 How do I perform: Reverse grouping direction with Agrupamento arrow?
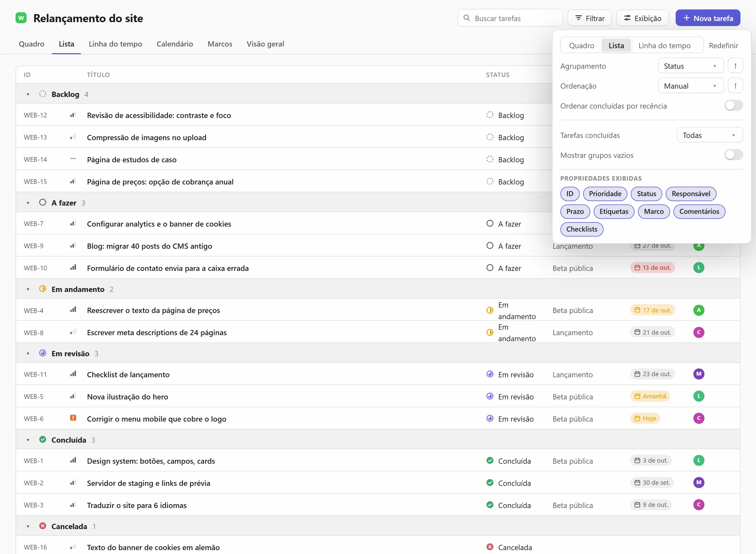(735, 66)
